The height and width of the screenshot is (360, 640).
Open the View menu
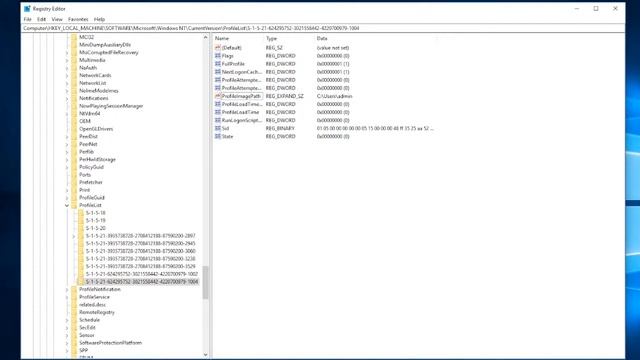coord(57,19)
